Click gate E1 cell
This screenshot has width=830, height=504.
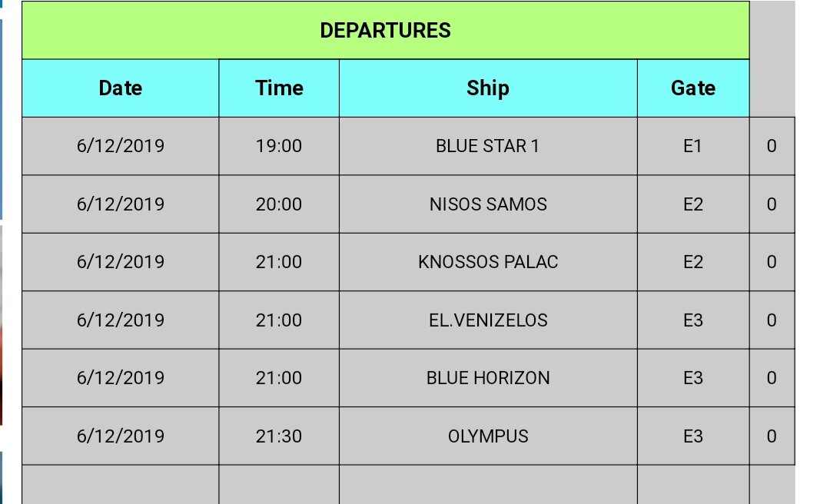point(693,146)
